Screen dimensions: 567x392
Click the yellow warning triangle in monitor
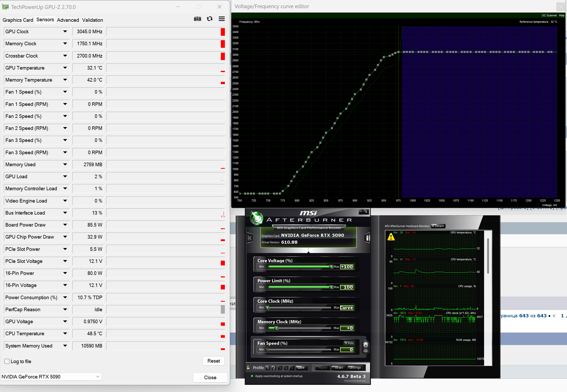pyautogui.click(x=391, y=237)
